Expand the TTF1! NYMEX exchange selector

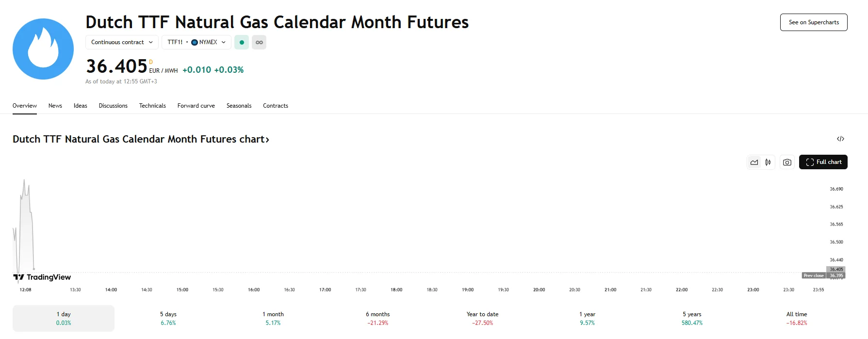point(197,43)
